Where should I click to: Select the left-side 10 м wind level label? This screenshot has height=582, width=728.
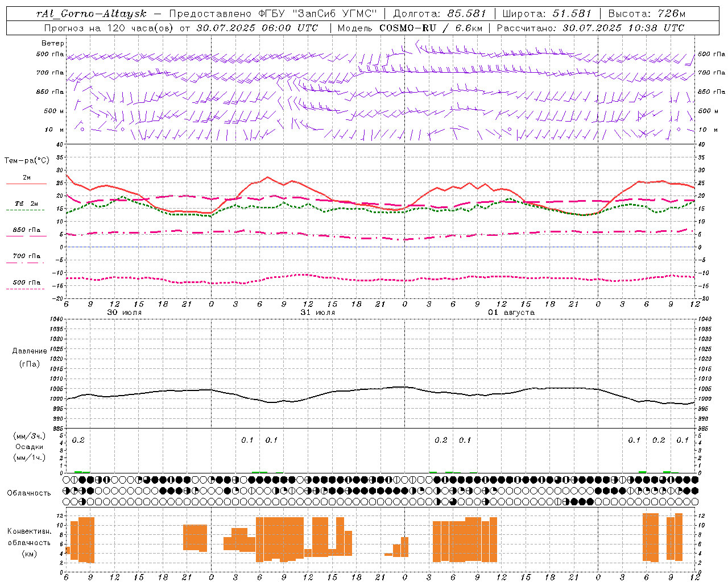55,130
